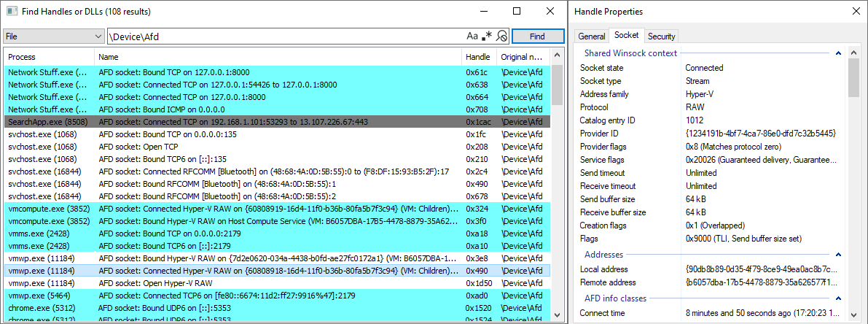Collapse the Shared Winsock context section
This screenshot has height=324, width=868.
point(838,53)
